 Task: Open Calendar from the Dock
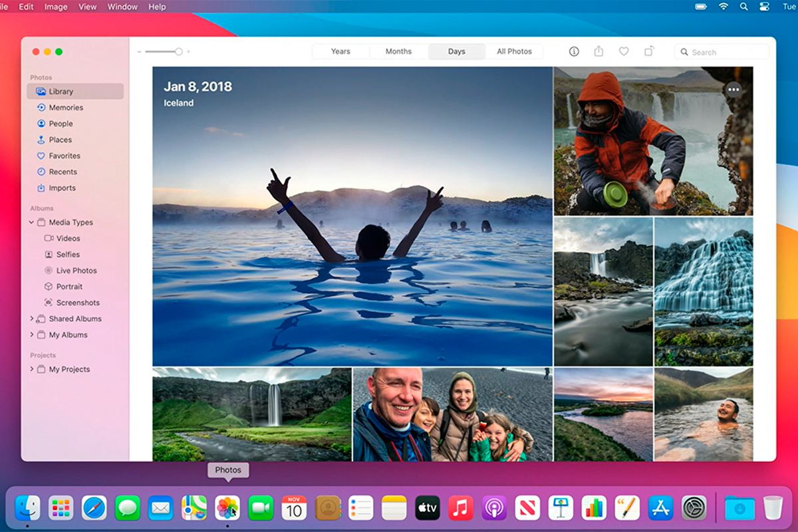tap(294, 508)
